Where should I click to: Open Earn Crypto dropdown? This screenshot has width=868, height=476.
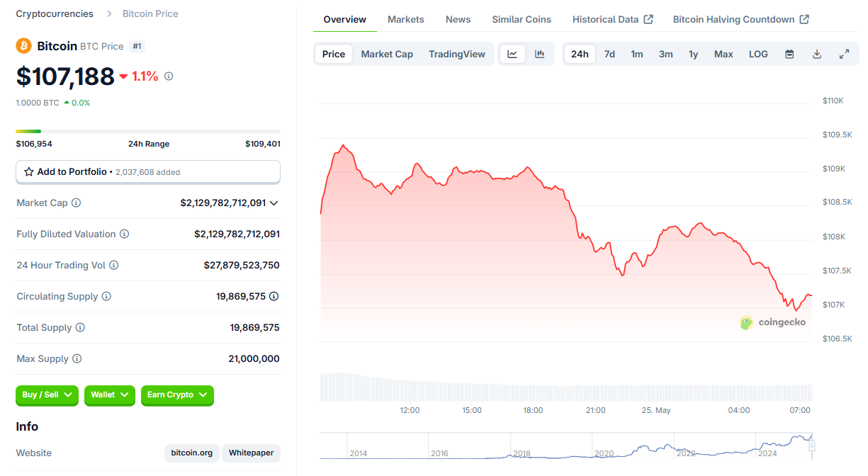coord(177,395)
